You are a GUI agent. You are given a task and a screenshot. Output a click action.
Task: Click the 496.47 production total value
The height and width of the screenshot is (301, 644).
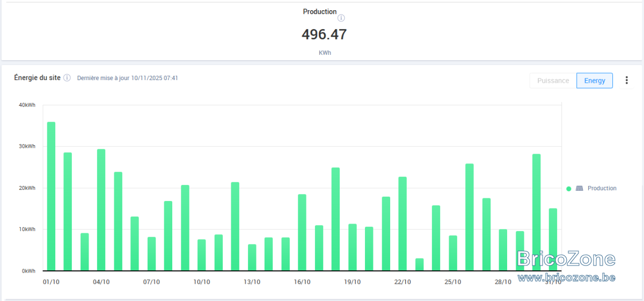pyautogui.click(x=324, y=34)
